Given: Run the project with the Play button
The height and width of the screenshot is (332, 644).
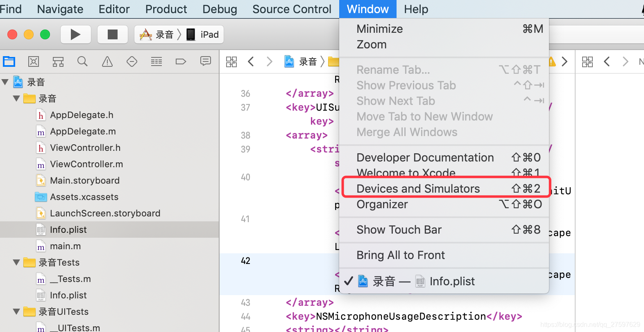Looking at the screenshot, I should click(x=76, y=34).
